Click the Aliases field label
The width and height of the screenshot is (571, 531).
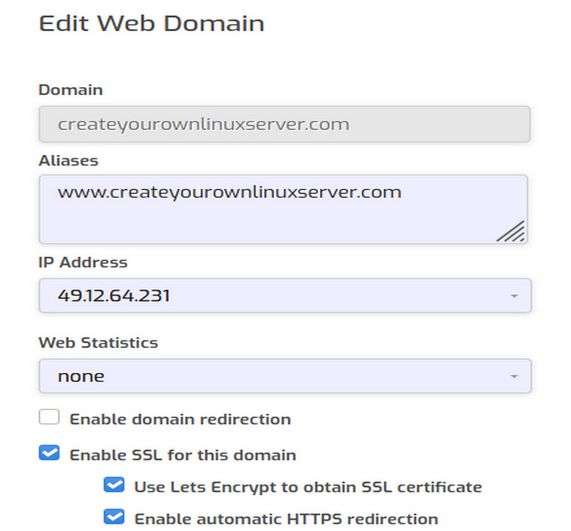tap(68, 161)
